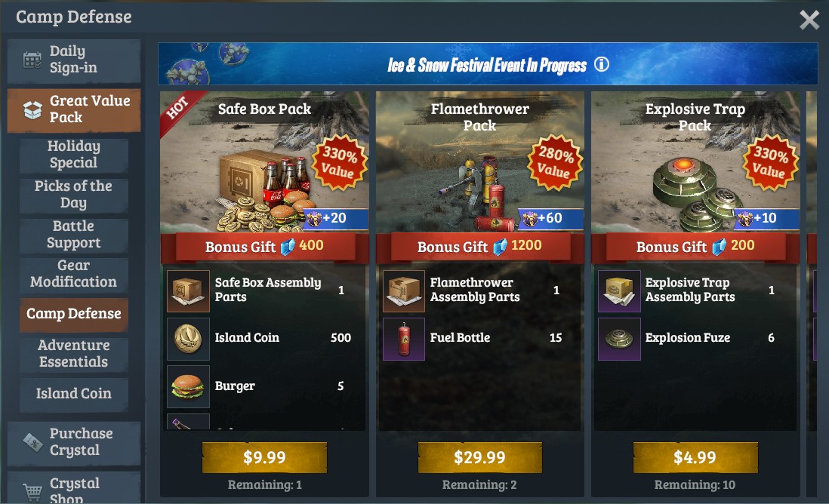Screen dimensions: 829x504
Task: Go to Gear Modification category
Action: (x=74, y=274)
